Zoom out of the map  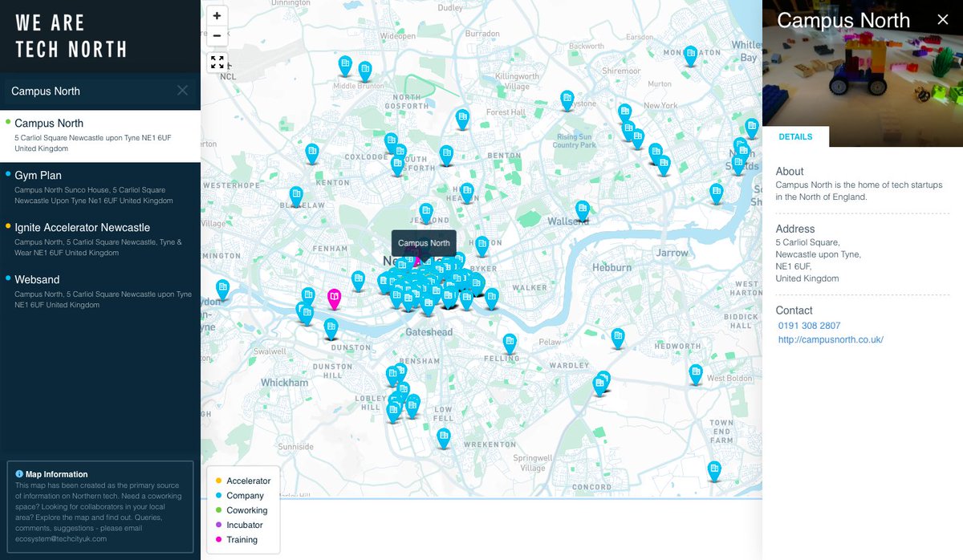[217, 35]
